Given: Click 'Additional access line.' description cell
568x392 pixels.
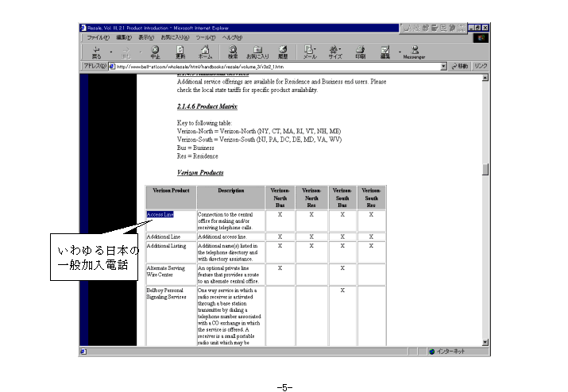Looking at the screenshot, I should [x=231, y=236].
